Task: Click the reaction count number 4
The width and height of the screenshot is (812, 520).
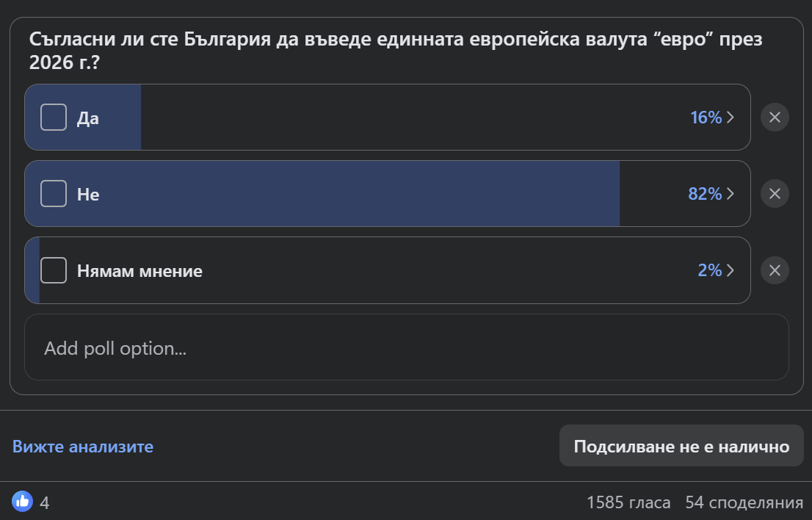Action: coord(45,503)
